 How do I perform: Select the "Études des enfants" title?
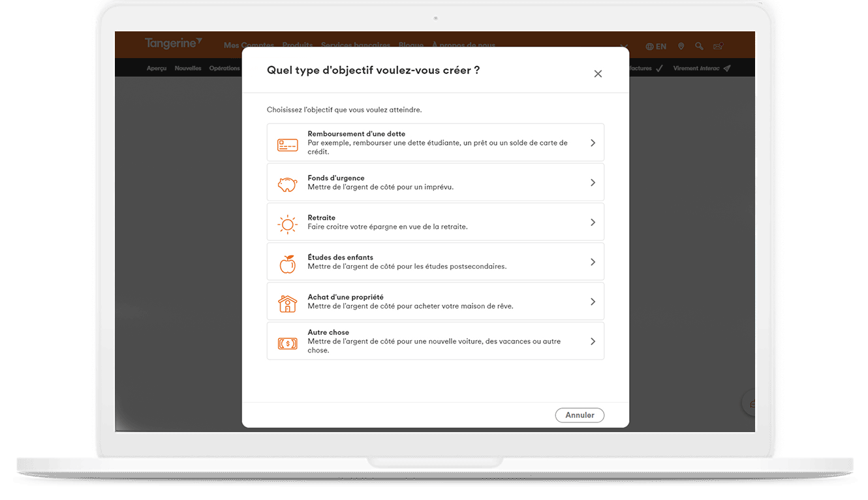(340, 257)
